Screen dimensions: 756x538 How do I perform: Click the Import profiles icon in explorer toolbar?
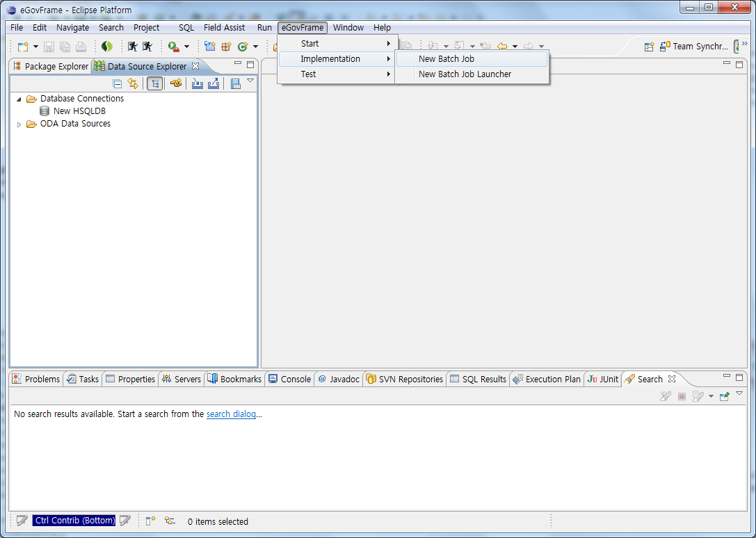(x=198, y=84)
